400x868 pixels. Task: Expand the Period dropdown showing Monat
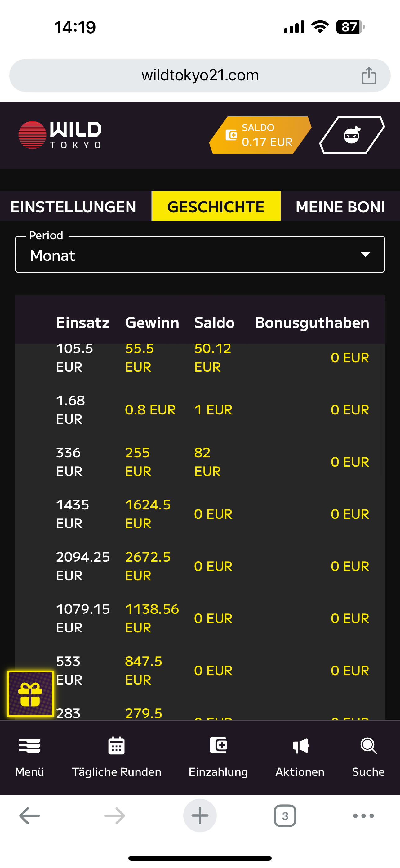pyautogui.click(x=200, y=255)
